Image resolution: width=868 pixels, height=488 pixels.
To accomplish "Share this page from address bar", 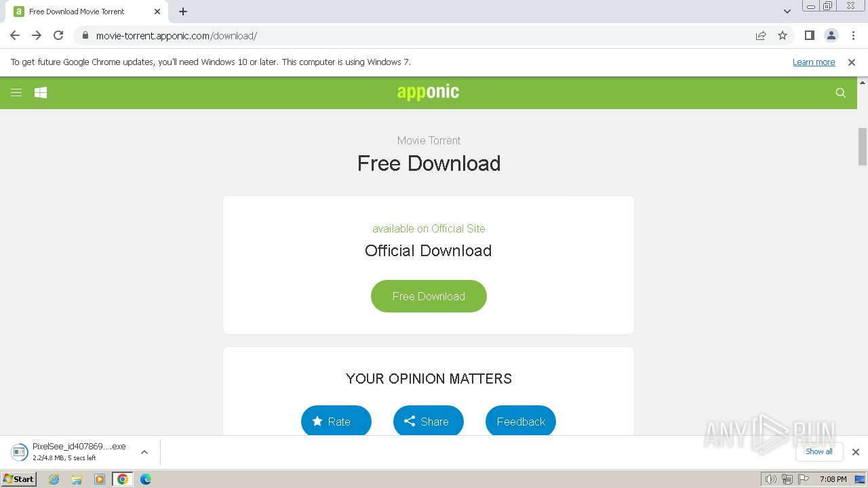I will coord(761,35).
